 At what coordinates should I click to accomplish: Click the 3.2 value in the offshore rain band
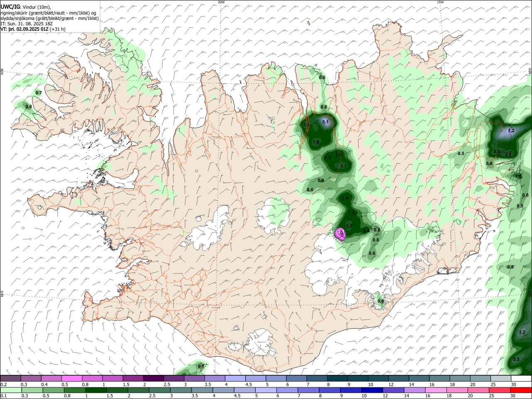coord(522,332)
